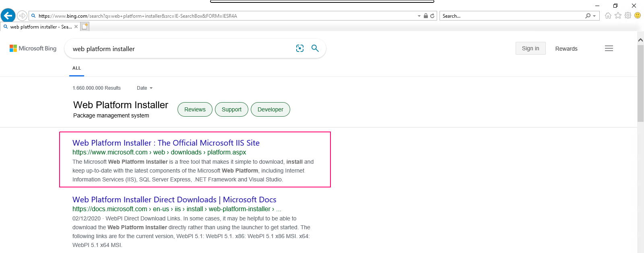
Task: Open the browser Home icon
Action: point(608,15)
